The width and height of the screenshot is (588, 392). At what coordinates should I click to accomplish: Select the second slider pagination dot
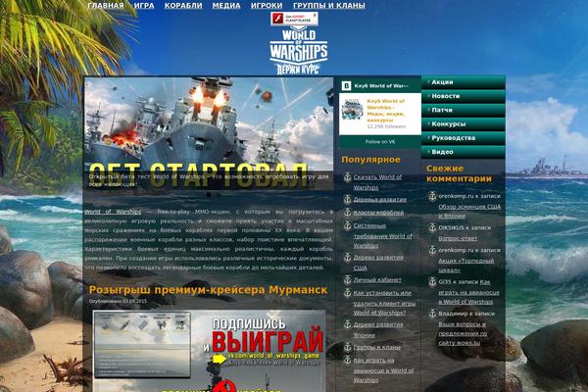pyautogui.click(x=219, y=195)
